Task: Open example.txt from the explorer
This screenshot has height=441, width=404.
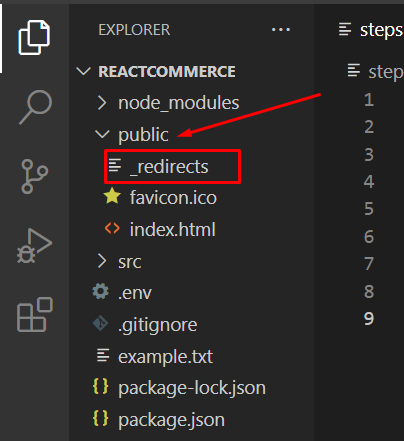Action: pyautogui.click(x=165, y=357)
